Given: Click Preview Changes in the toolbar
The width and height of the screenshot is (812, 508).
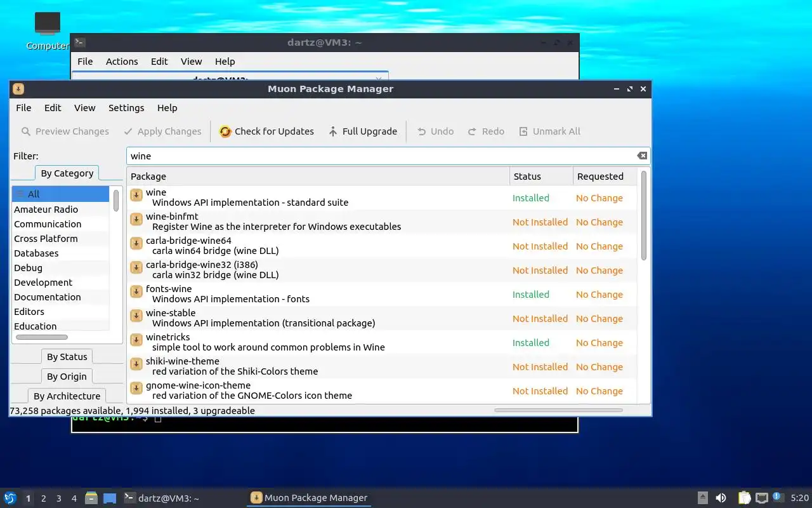Looking at the screenshot, I should 65,131.
